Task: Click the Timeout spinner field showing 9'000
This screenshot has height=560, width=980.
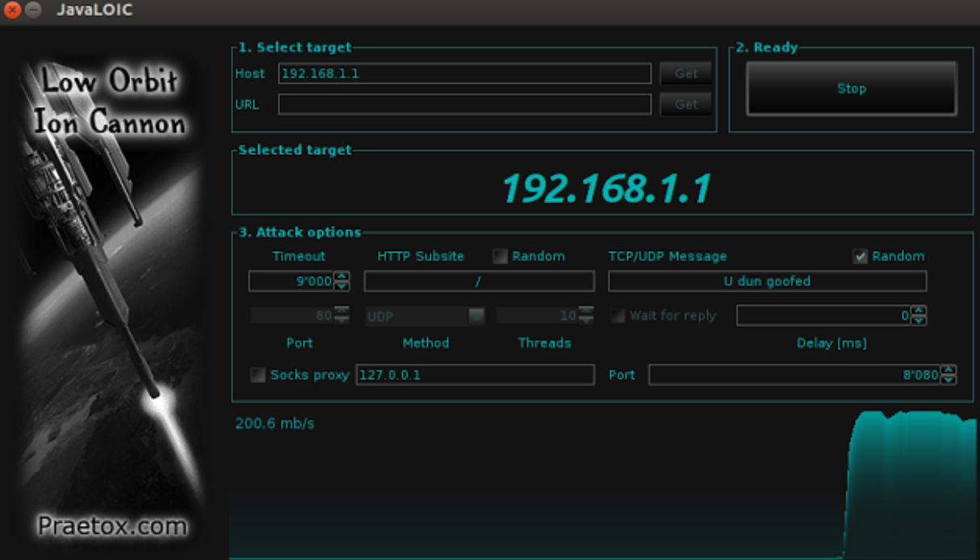Action: point(291,281)
